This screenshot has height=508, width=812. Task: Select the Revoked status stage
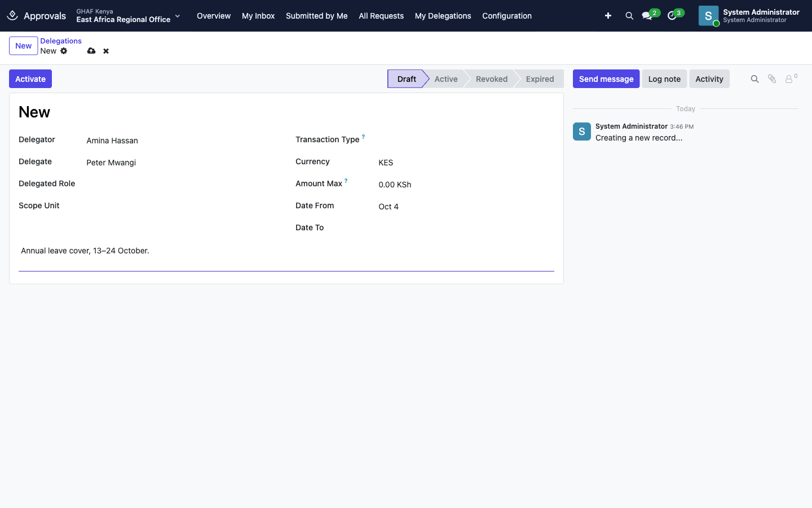(x=492, y=79)
